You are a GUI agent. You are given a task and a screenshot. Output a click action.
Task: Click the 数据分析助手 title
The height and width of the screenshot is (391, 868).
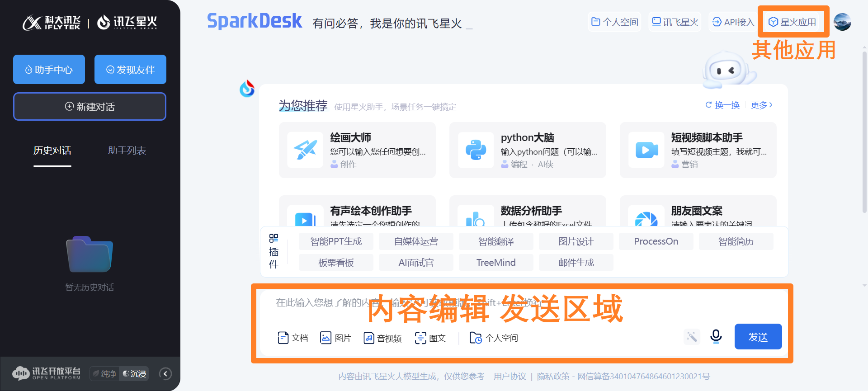(x=531, y=211)
